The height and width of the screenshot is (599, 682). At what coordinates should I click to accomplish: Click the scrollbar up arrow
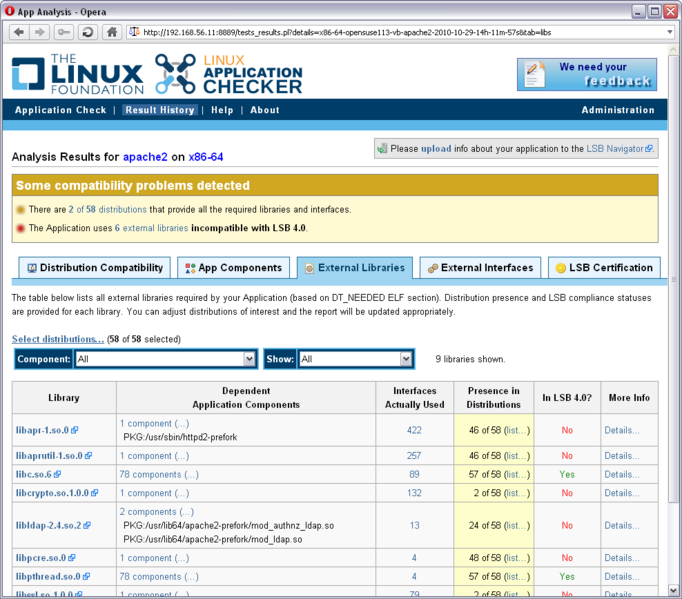[673, 49]
